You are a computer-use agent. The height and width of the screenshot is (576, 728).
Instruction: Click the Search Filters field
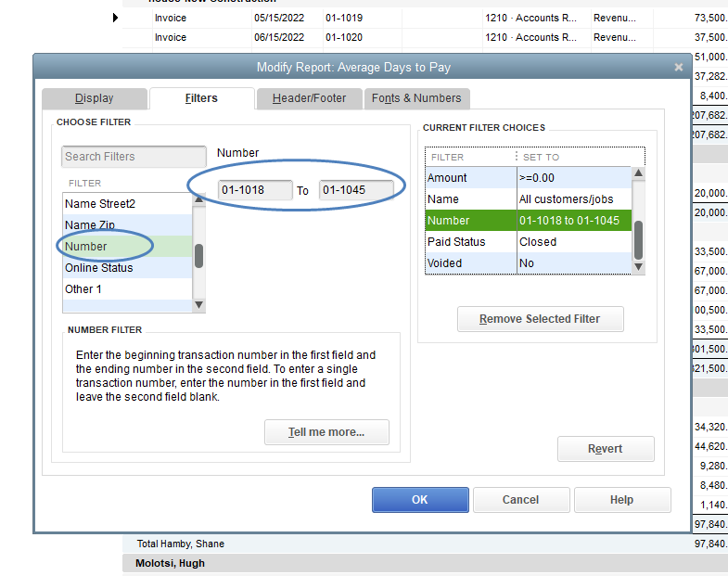tap(134, 157)
